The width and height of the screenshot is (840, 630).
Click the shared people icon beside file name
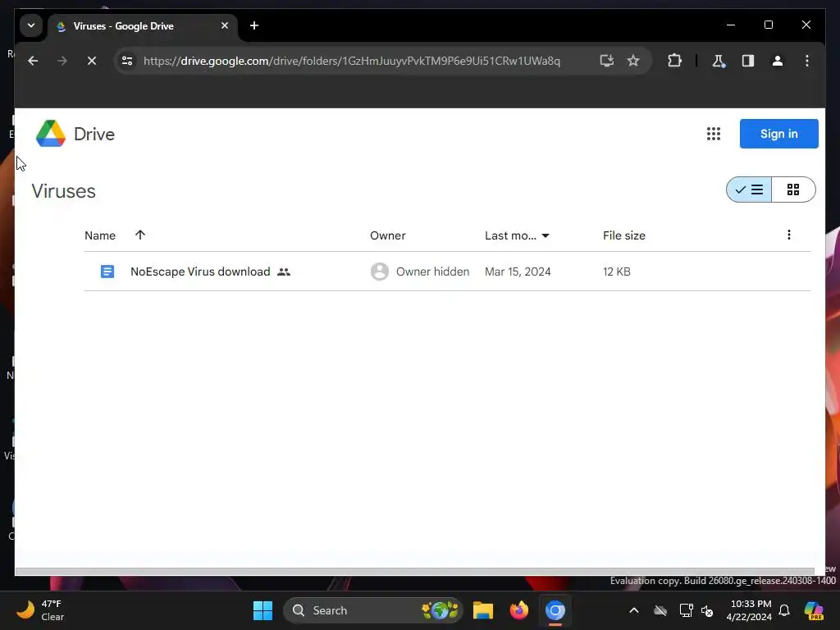283,272
